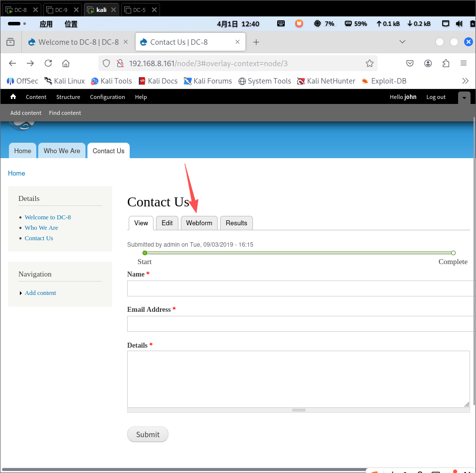The width and height of the screenshot is (476, 473).
Task: Click the Drupal admin home icon
Action: coord(13,97)
